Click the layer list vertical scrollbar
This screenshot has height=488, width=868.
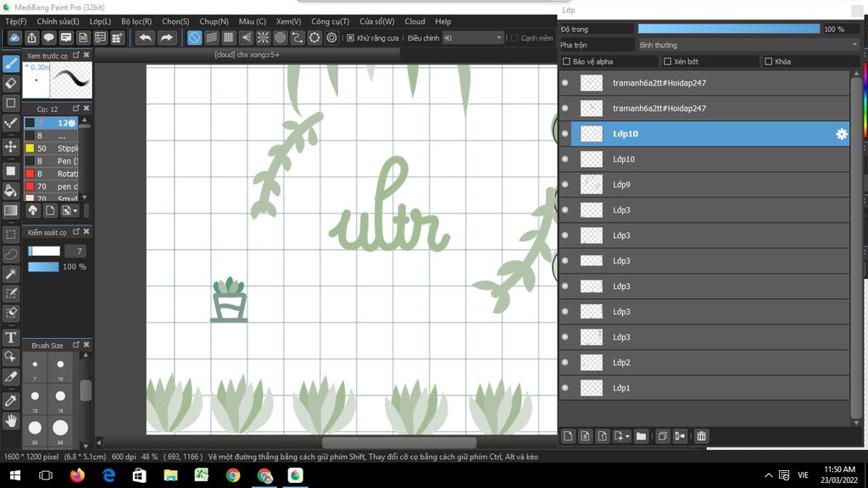pos(856,247)
